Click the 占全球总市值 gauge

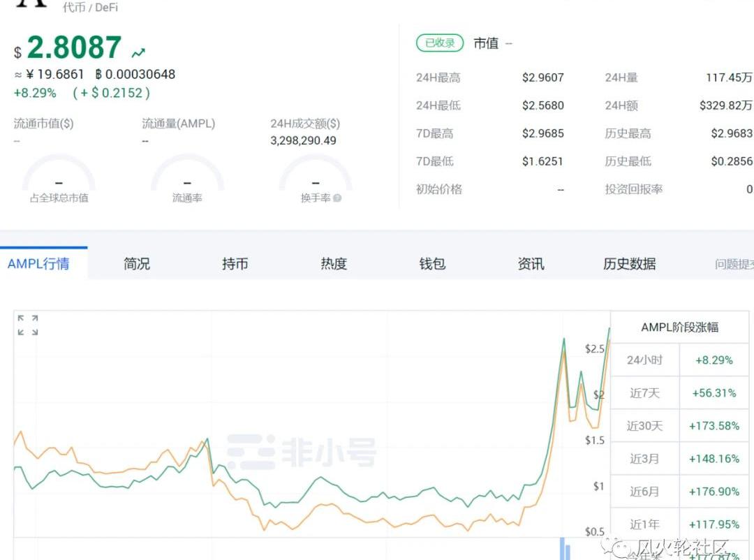coord(59,178)
